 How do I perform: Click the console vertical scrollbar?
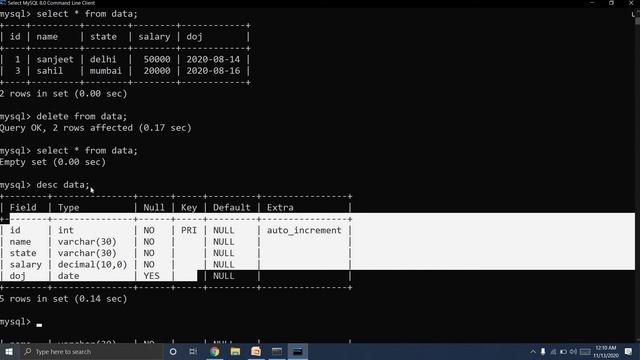coord(637,176)
